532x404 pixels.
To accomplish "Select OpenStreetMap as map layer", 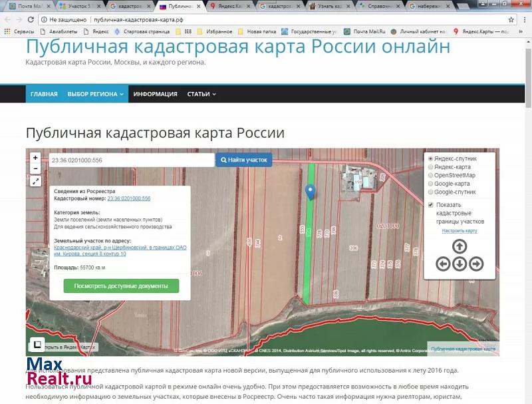I will 431,176.
